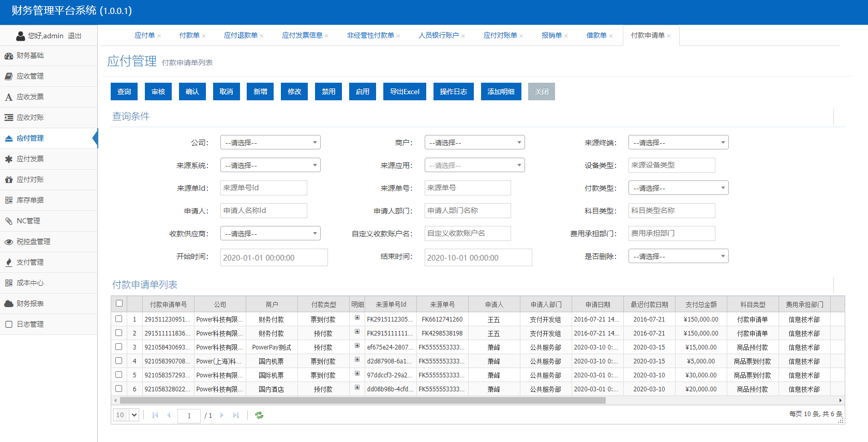Toggle the select-all checkbox in table header
This screenshot has width=868, height=442.
click(x=119, y=303)
